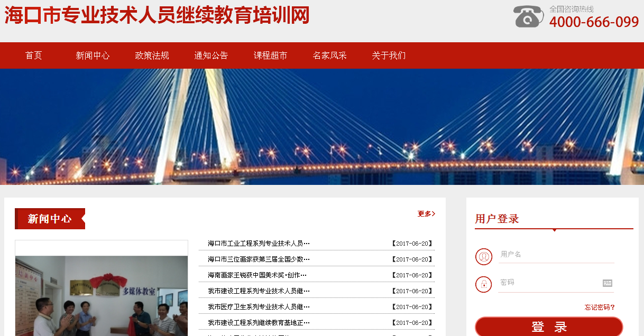Select the 通知公告 menu item
The height and width of the screenshot is (336, 644).
(211, 55)
